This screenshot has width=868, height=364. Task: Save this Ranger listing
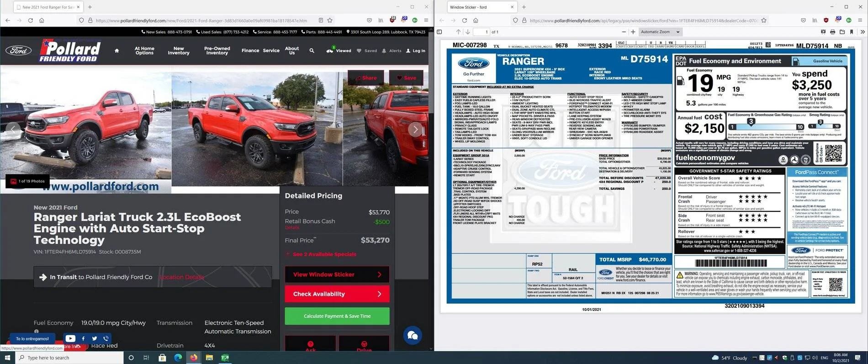pos(406,78)
